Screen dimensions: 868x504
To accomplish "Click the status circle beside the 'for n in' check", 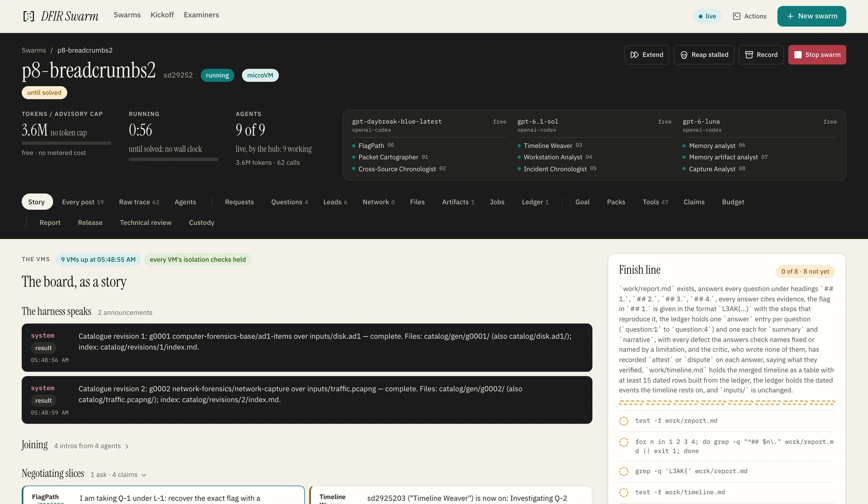I will point(624,442).
